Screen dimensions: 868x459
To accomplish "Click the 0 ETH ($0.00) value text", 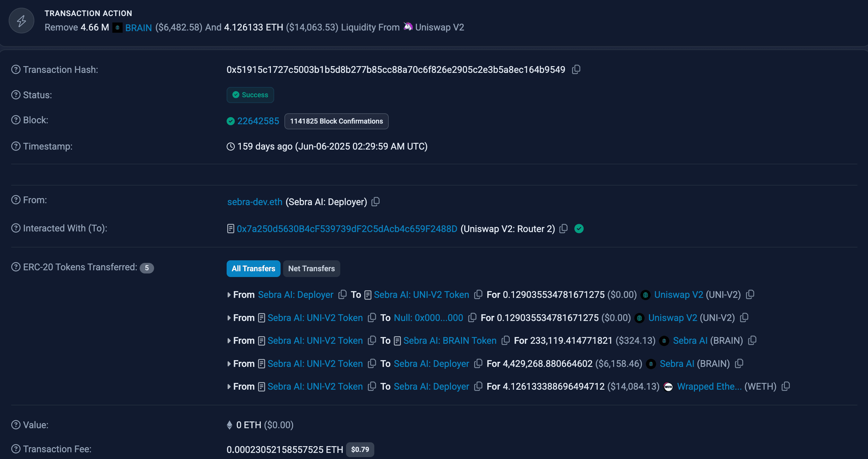I will click(x=265, y=425).
